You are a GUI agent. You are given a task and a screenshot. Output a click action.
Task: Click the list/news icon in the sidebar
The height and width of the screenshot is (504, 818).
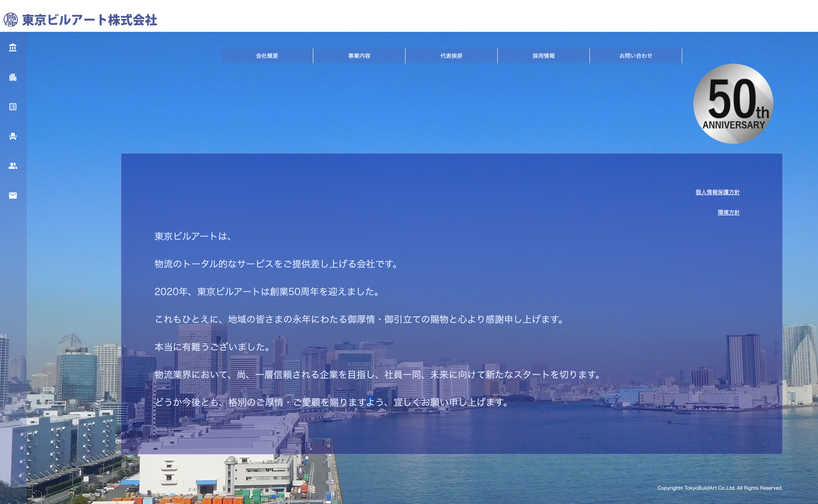tap(12, 107)
